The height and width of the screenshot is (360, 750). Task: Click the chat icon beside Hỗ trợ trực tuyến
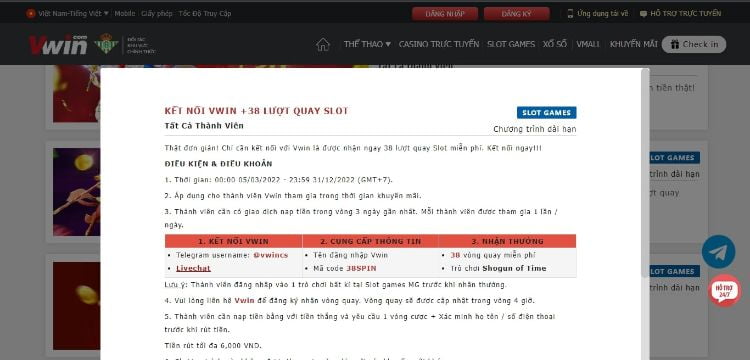click(643, 14)
